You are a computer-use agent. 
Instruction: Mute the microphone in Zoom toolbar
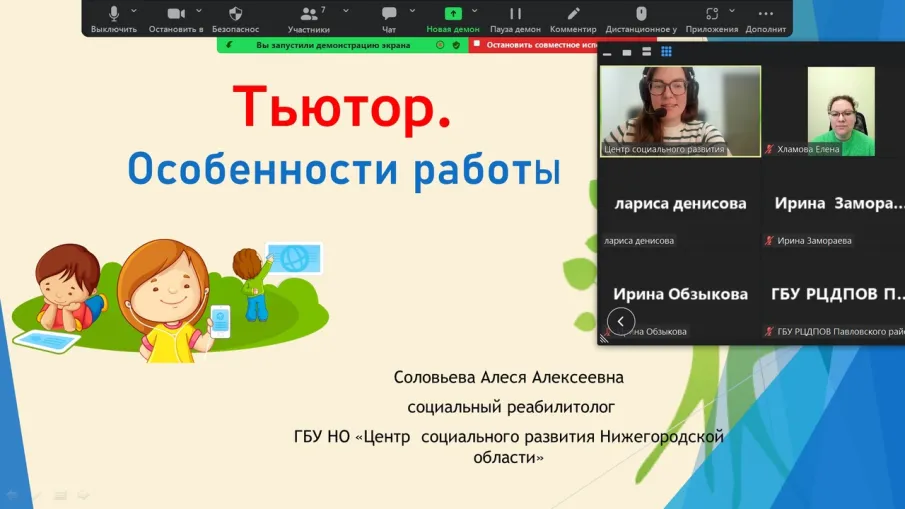pyautogui.click(x=114, y=18)
